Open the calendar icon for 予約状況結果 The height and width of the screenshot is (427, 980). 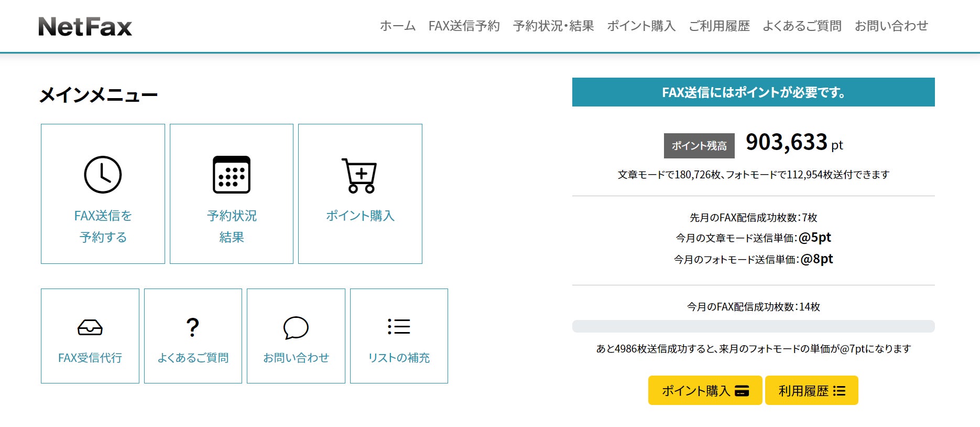coord(231,175)
